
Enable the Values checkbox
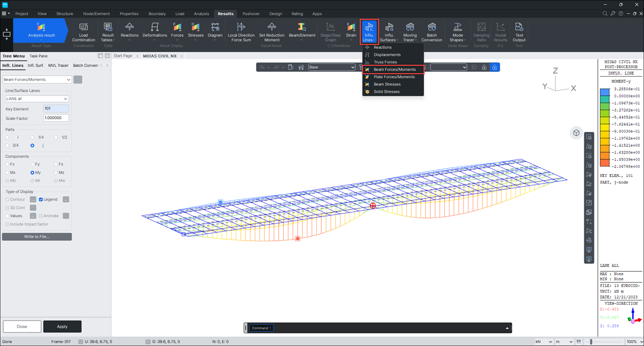7,216
